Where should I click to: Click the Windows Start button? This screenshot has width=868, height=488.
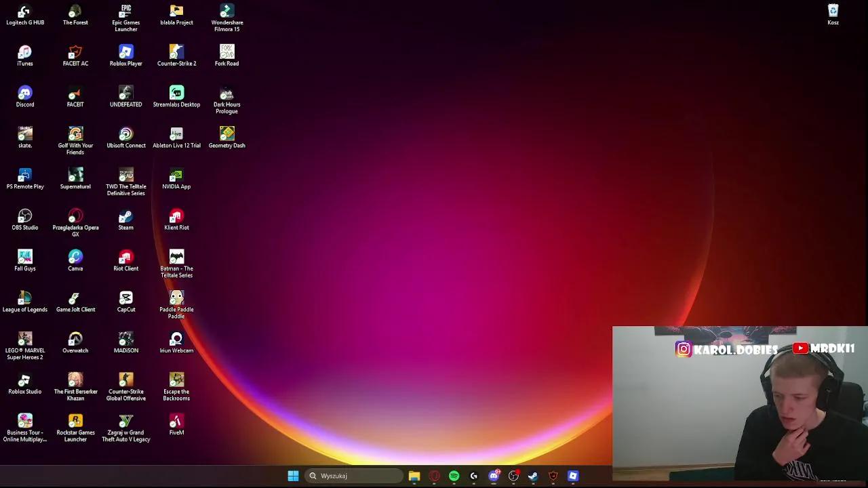coord(293,476)
